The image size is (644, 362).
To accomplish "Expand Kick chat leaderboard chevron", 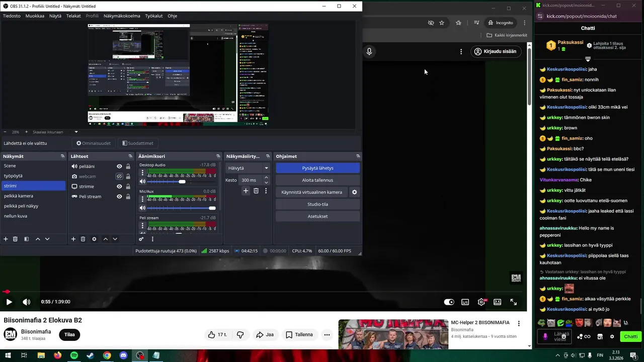I will 587,59.
